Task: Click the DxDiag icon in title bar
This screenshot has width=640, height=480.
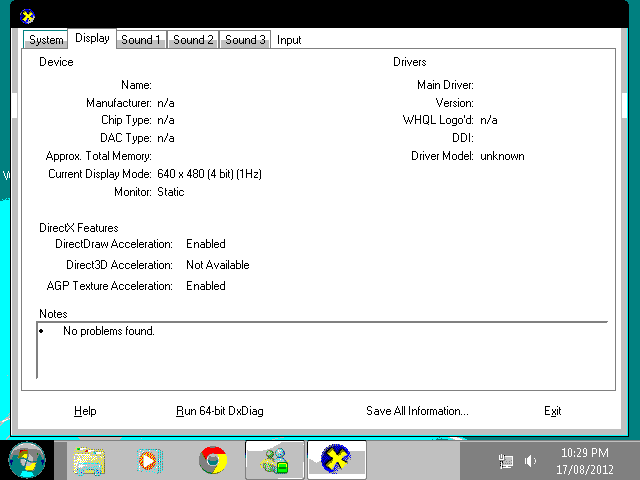Action: coord(27,17)
